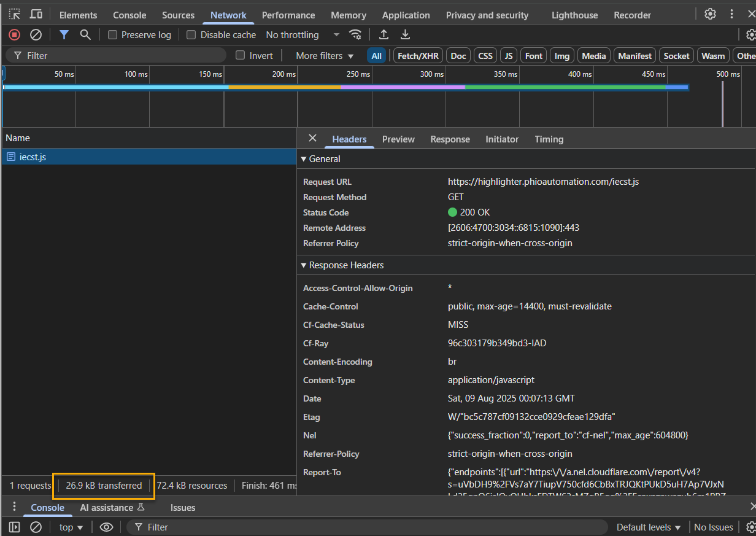
Task: Stop recording network log
Action: pos(14,35)
